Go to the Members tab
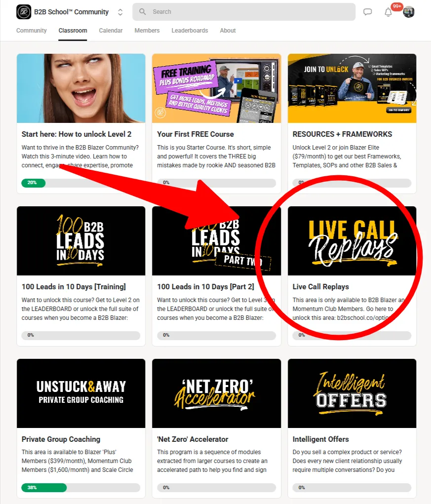This screenshot has height=504, width=431. [x=147, y=31]
